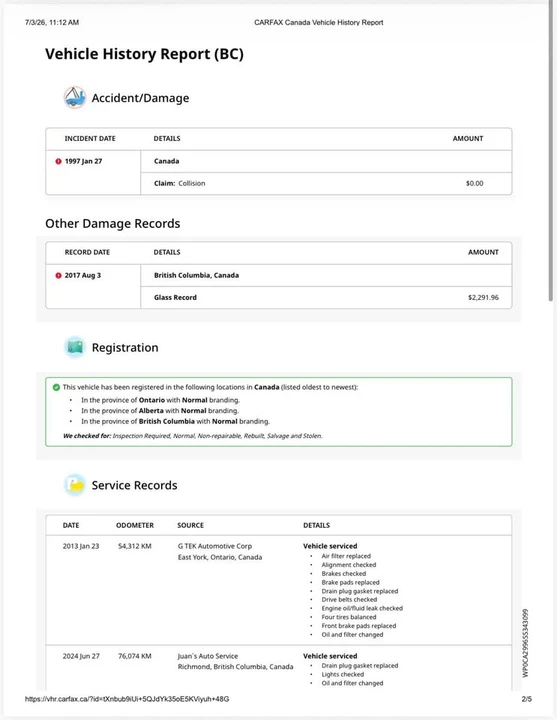
Task: Click Juan's Auto Service source name
Action: coord(208,656)
